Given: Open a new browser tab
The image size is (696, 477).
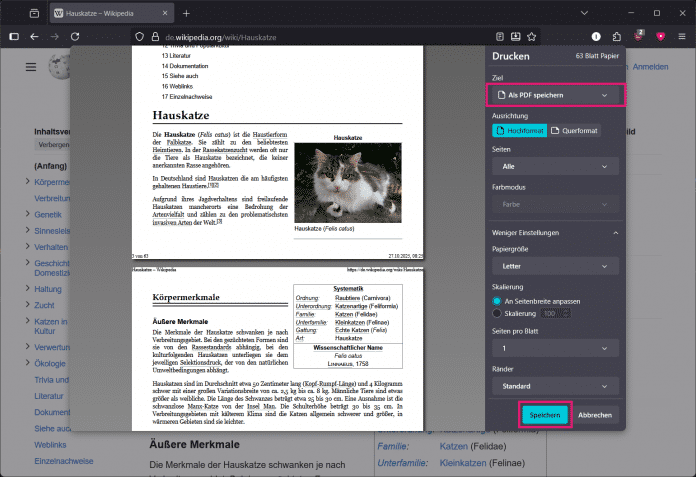Looking at the screenshot, I should click(x=186, y=13).
